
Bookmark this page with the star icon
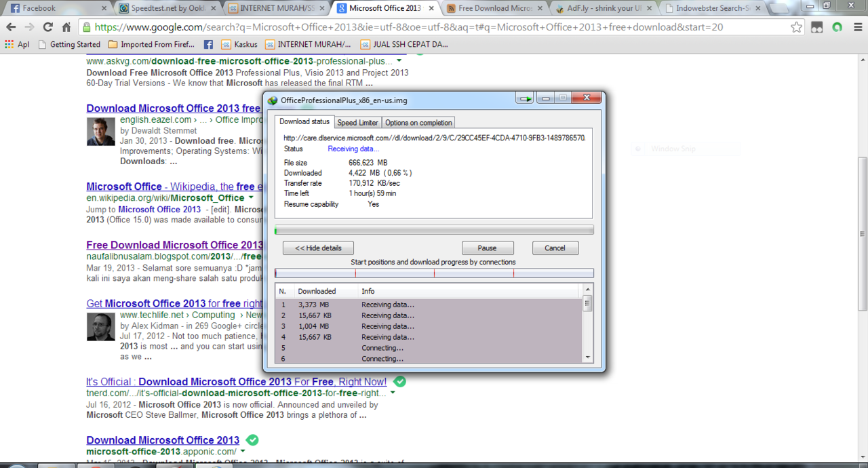[x=797, y=27]
